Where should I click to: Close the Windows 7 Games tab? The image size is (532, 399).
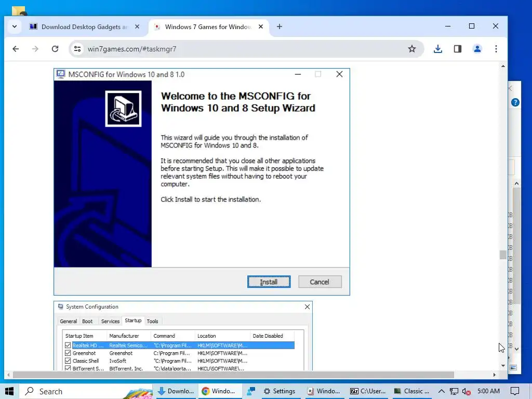[261, 26]
